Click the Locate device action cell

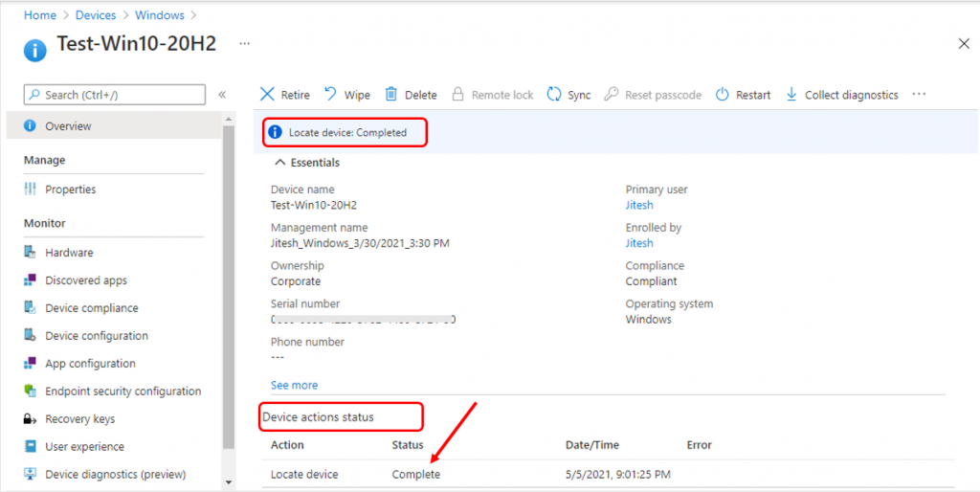click(304, 475)
